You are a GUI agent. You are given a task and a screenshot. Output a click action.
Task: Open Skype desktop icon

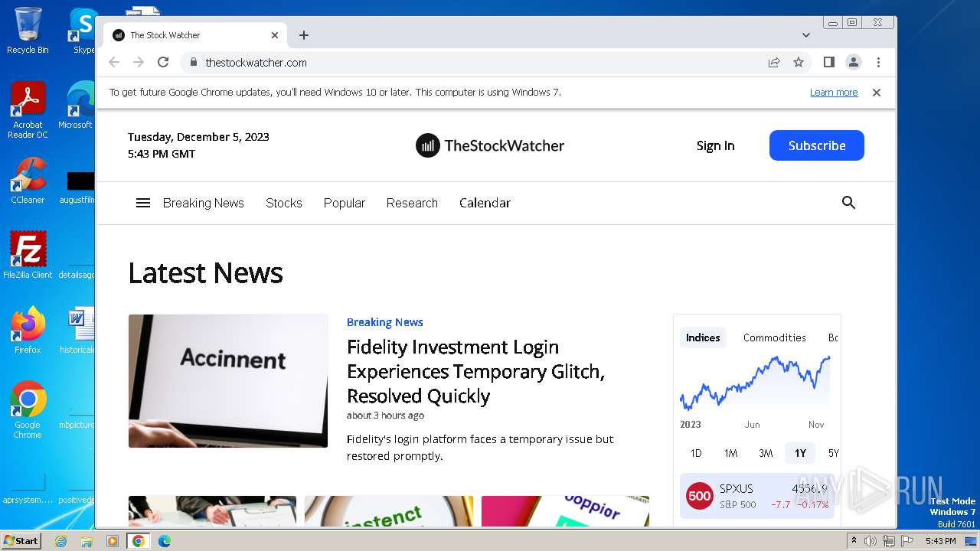[81, 31]
